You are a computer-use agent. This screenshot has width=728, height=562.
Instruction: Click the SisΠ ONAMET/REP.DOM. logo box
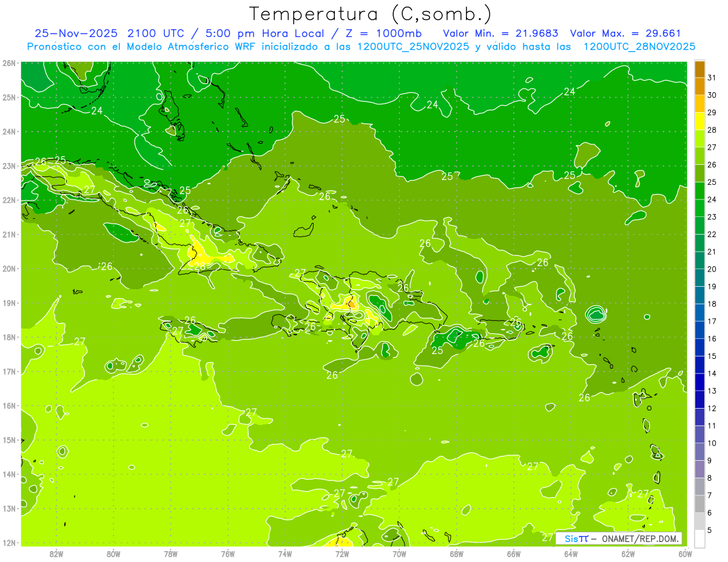coord(619,538)
